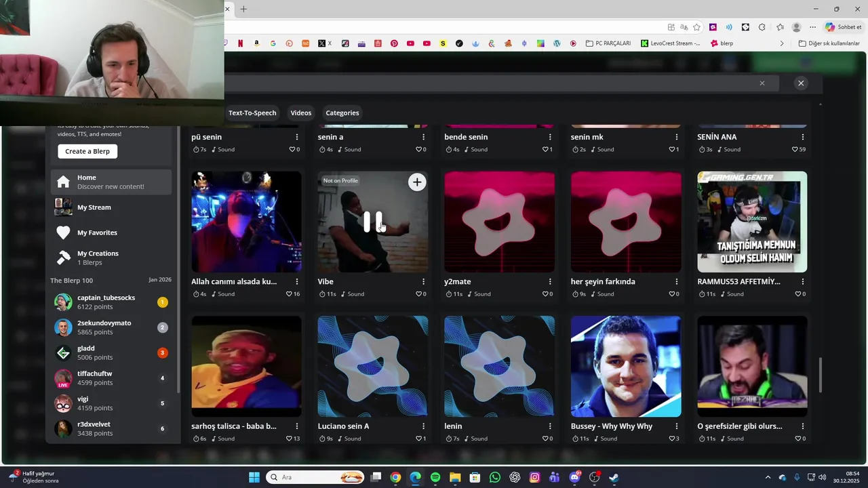Open options menu for sarhoş talisca card
The height and width of the screenshot is (488, 868).
(x=297, y=426)
